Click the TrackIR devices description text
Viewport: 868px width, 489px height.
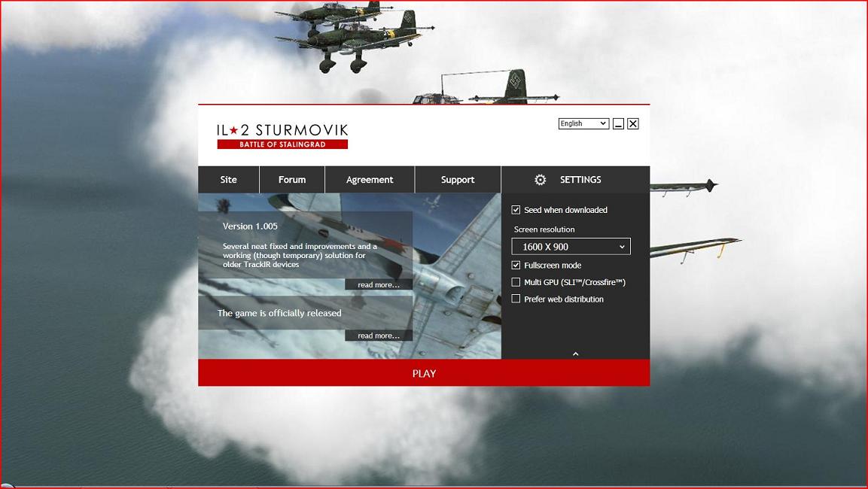click(x=300, y=256)
